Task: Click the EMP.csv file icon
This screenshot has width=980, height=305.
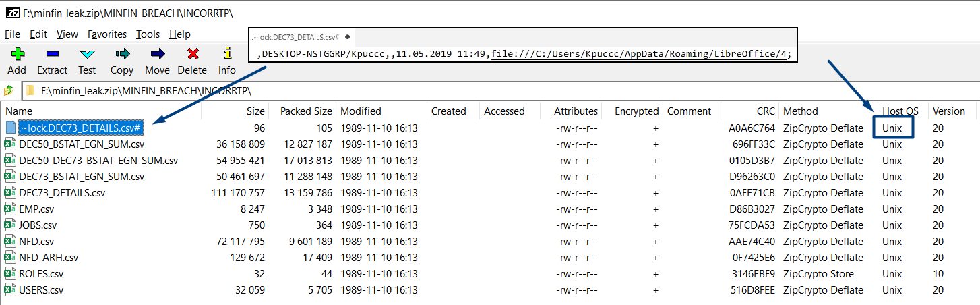Action: click(10, 209)
